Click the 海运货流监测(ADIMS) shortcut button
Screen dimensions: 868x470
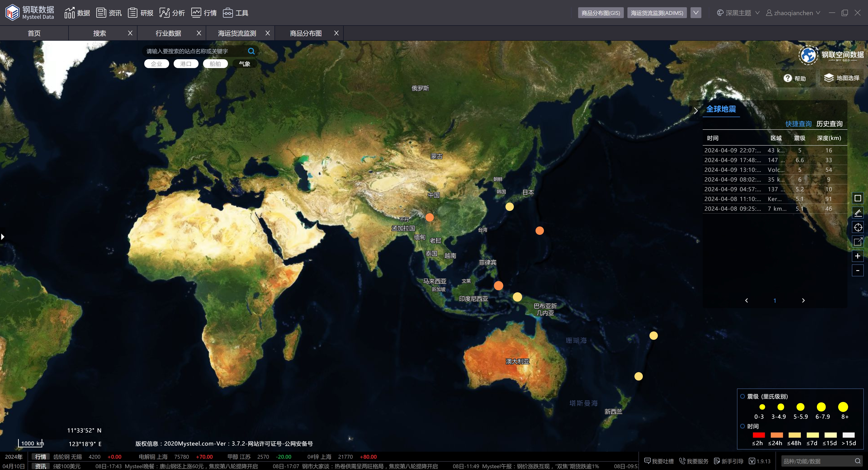point(657,13)
